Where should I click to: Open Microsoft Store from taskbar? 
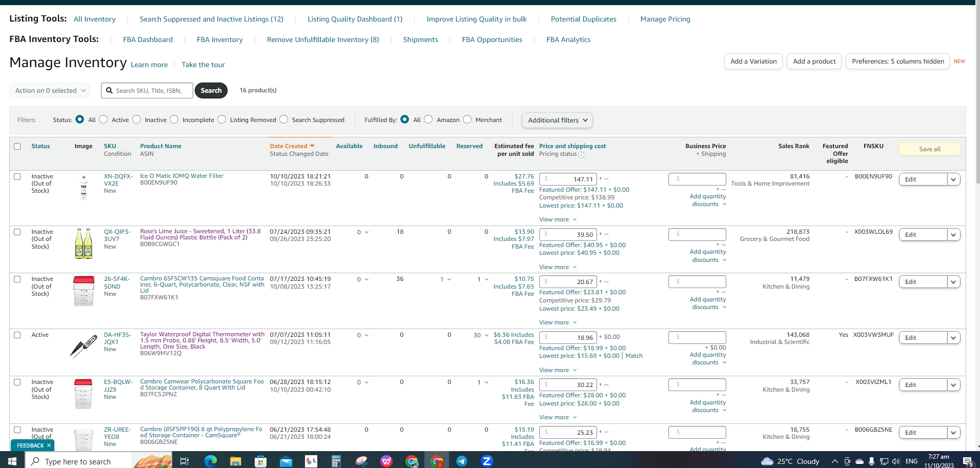(261, 461)
